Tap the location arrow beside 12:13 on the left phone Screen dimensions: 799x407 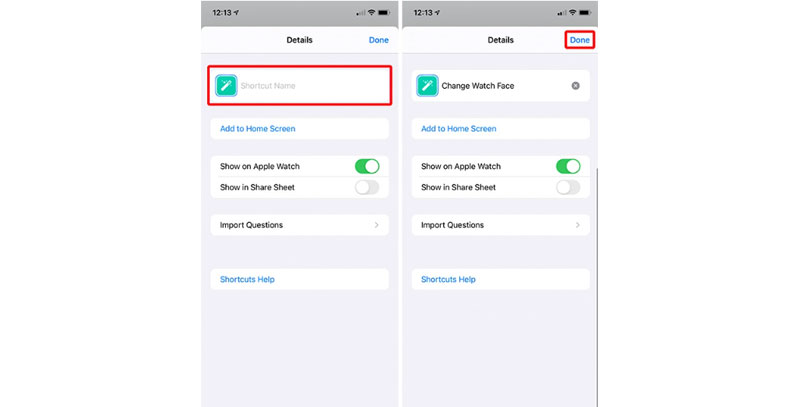click(236, 12)
